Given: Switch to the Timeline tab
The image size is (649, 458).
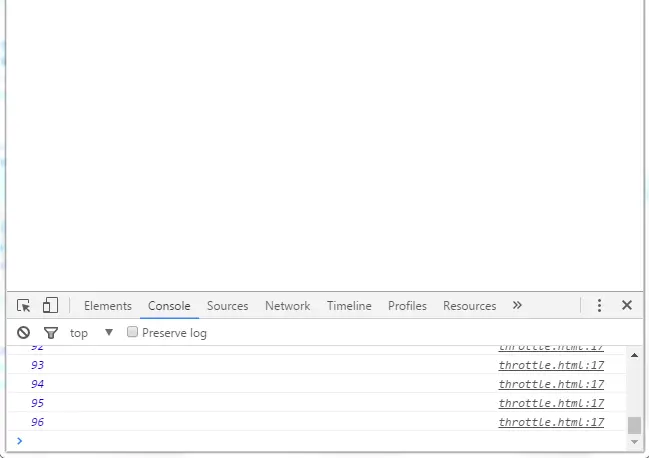Looking at the screenshot, I should click(349, 306).
